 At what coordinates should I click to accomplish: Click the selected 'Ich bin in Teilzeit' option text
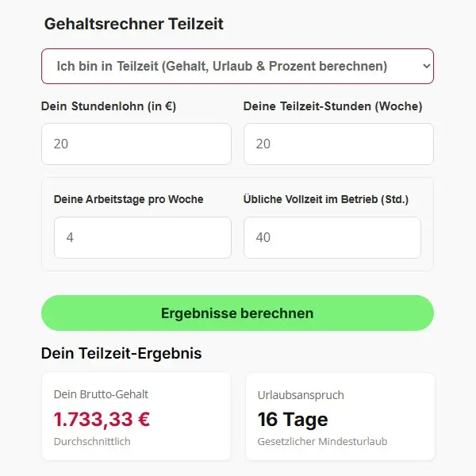tap(222, 66)
